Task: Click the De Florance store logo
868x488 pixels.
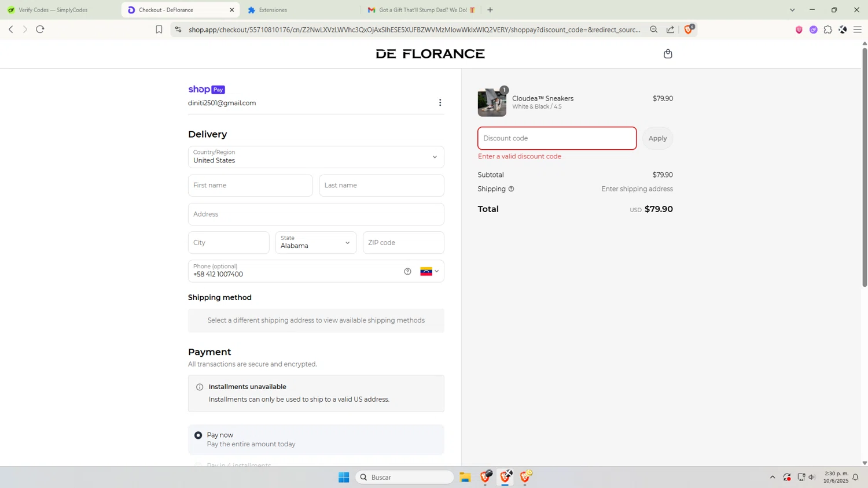Action: pos(430,54)
